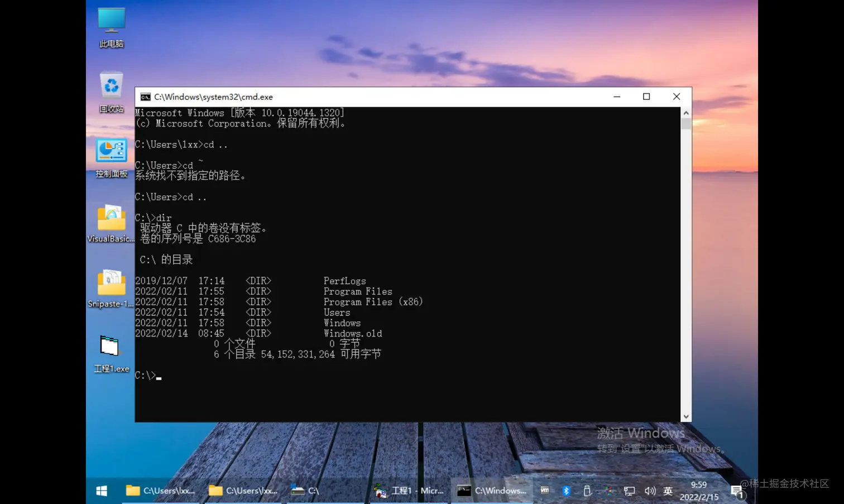This screenshot has width=844, height=504.
Task: Open the 此电脑 desktop icon
Action: click(x=111, y=27)
